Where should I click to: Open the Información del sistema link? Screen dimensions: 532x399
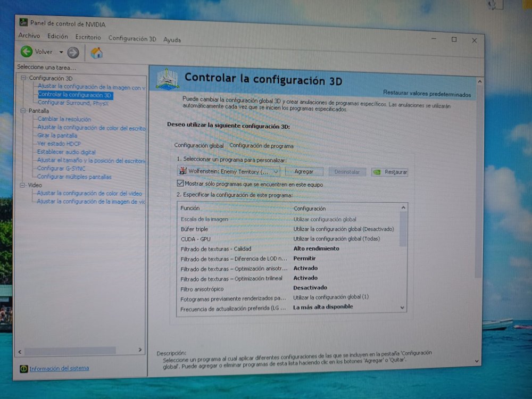pyautogui.click(x=59, y=368)
